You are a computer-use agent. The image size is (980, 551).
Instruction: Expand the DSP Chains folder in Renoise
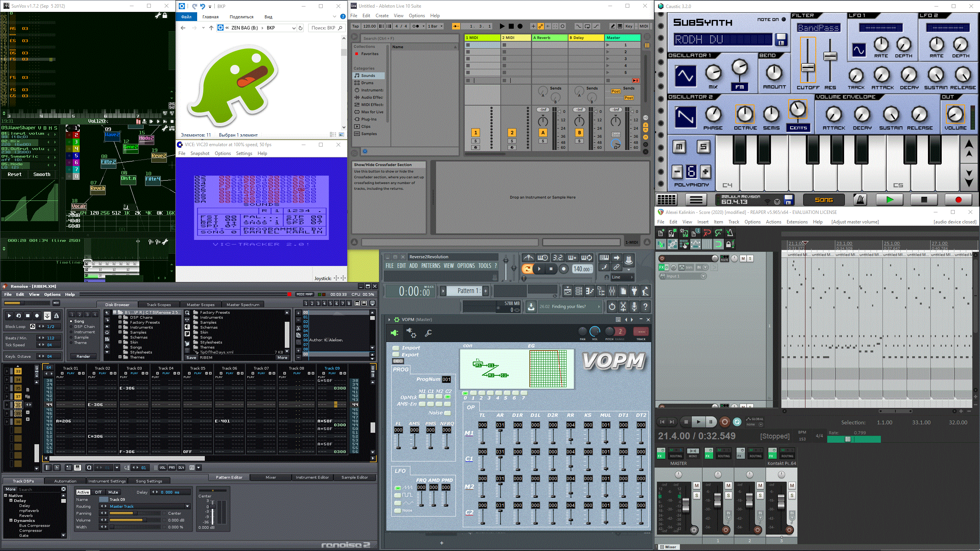120,317
